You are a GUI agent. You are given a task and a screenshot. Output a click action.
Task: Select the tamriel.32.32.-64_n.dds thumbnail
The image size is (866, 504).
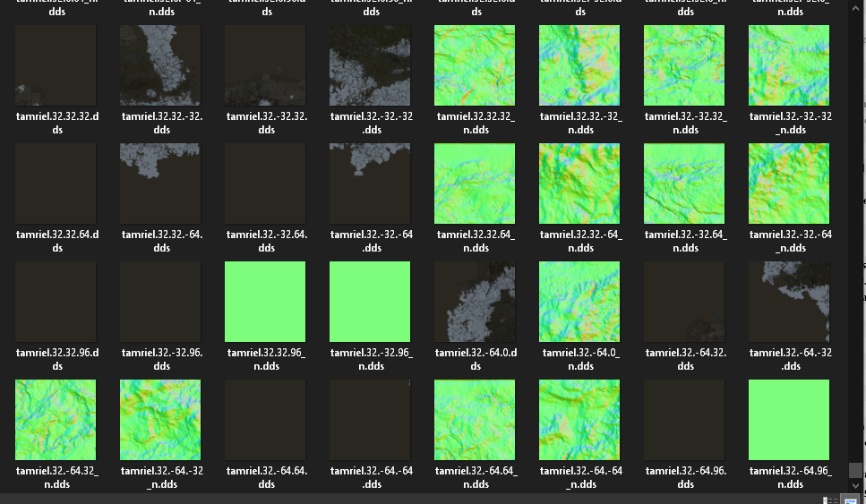pyautogui.click(x=579, y=184)
